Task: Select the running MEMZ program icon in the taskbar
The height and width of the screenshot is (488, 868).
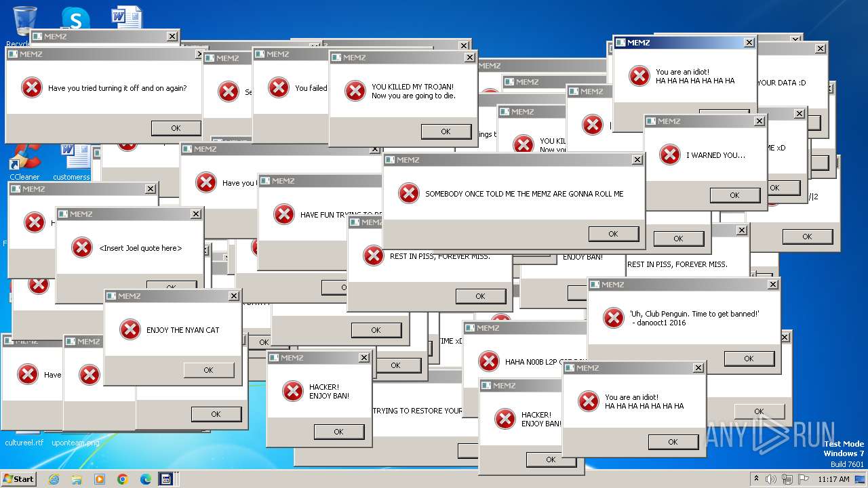Action: pyautogui.click(x=166, y=479)
